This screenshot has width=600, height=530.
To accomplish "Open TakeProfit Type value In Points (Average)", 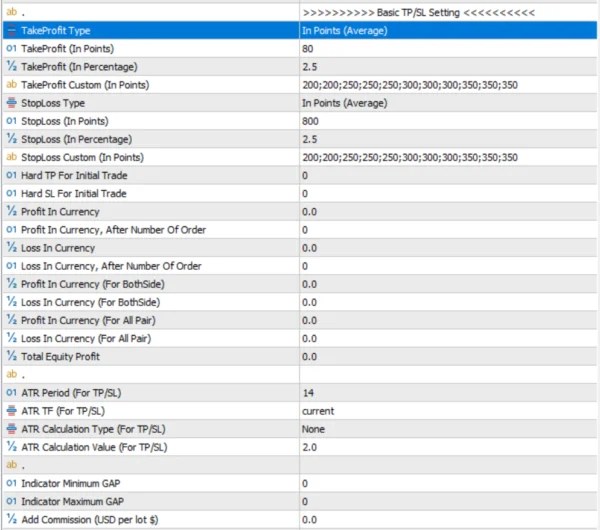I will pyautogui.click(x=448, y=30).
